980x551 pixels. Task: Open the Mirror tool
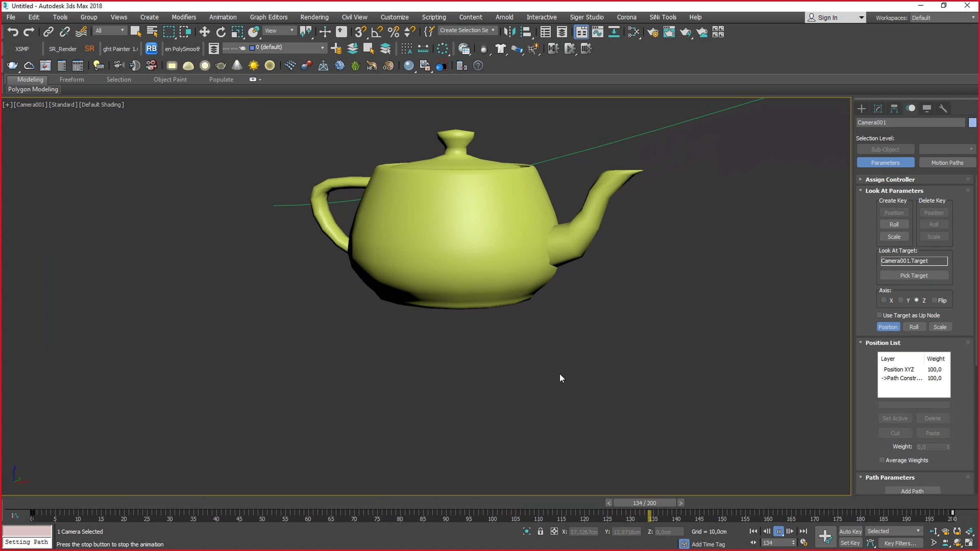(510, 32)
